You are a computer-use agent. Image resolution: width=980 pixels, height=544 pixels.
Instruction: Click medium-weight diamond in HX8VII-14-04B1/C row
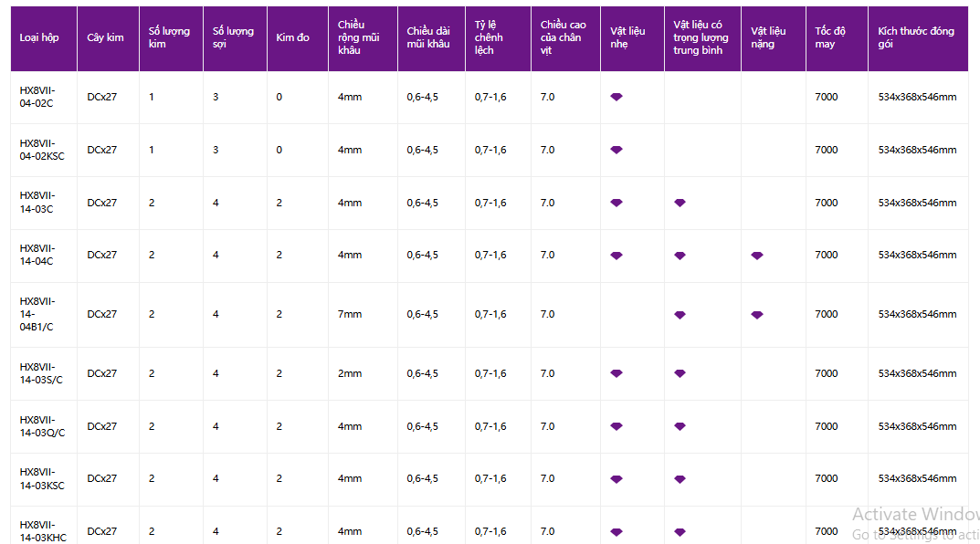point(680,315)
